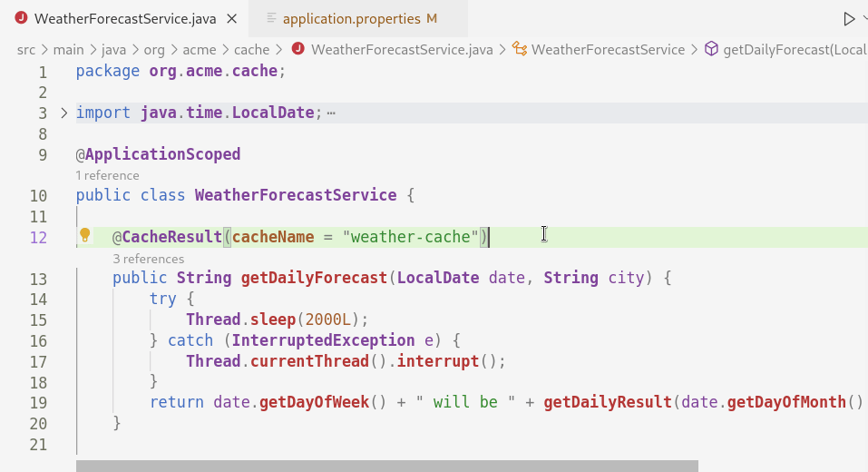The width and height of the screenshot is (868, 472).
Task: Click currentThread() on line 17
Action: 318,361
